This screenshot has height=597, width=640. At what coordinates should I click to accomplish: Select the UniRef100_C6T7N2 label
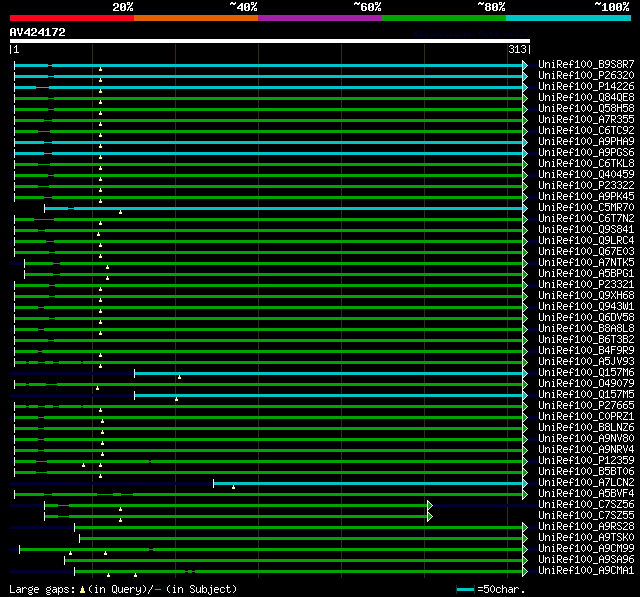coord(586,219)
